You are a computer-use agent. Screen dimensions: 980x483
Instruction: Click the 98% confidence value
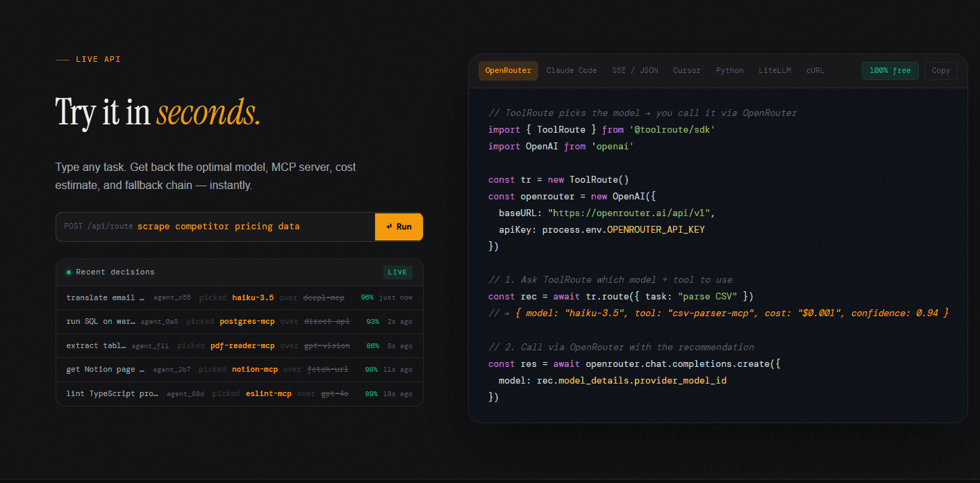[372, 370]
